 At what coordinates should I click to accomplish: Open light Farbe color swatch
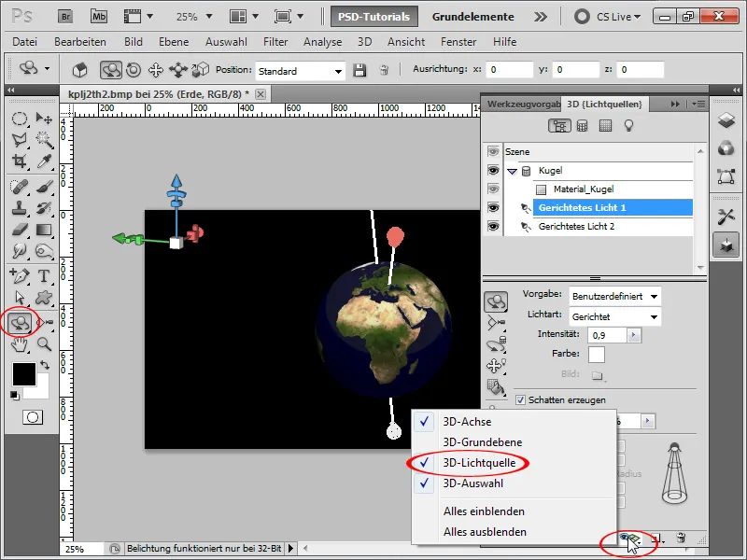tap(597, 355)
